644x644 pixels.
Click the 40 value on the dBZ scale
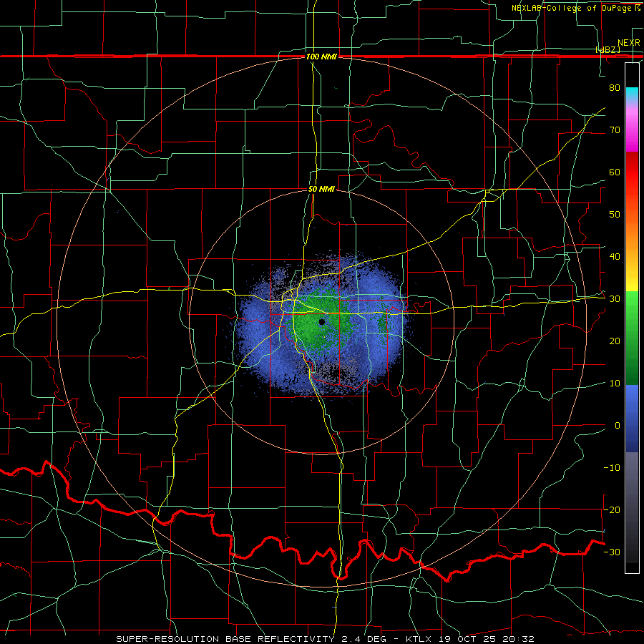[615, 257]
